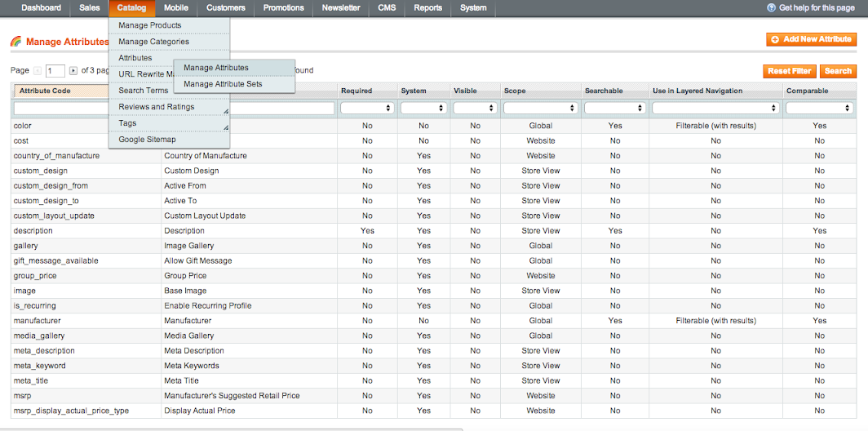Click the rainbow Manage Attributes header icon
Image resolution: width=868 pixels, height=431 pixels.
pyautogui.click(x=16, y=42)
